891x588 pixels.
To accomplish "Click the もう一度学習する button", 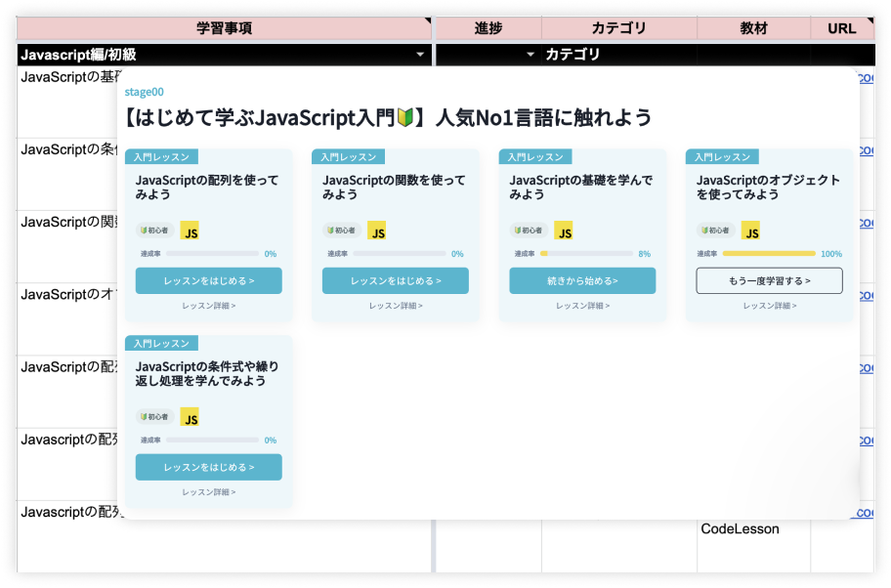I will [768, 279].
